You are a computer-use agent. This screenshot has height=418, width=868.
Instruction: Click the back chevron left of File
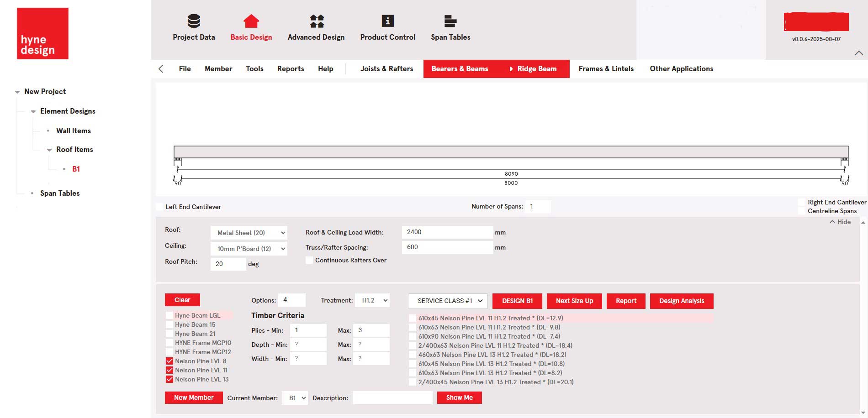161,69
